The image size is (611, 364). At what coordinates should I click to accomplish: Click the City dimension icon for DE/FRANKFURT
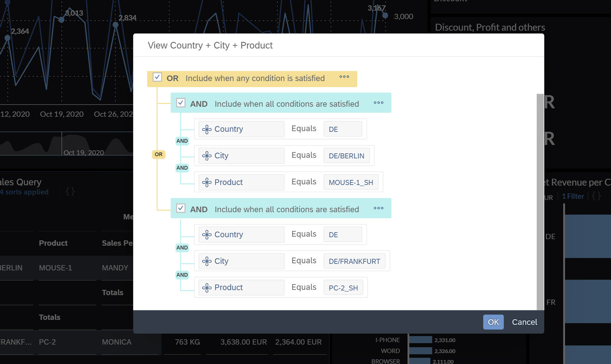pyautogui.click(x=207, y=261)
